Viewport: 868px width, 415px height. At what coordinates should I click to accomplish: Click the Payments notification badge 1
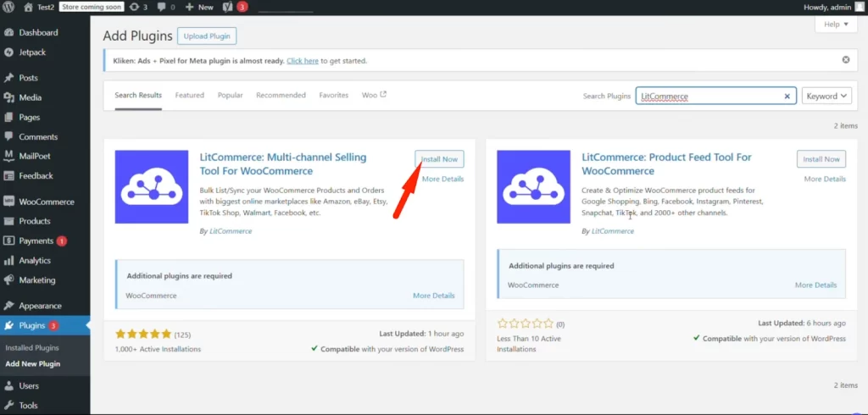(61, 241)
